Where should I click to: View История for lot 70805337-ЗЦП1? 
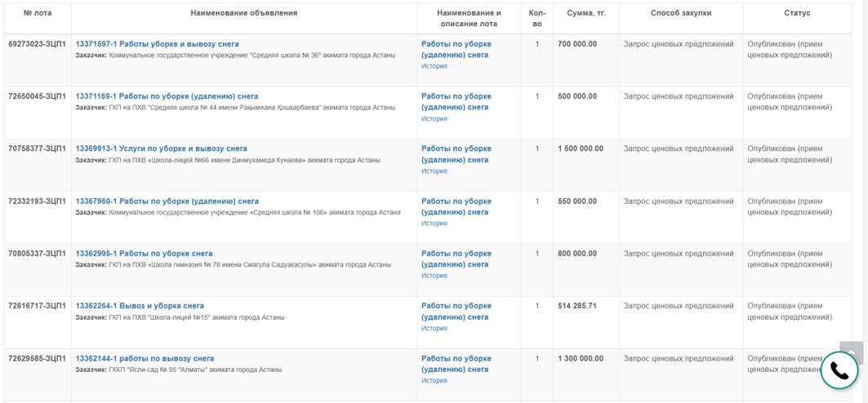coord(434,275)
